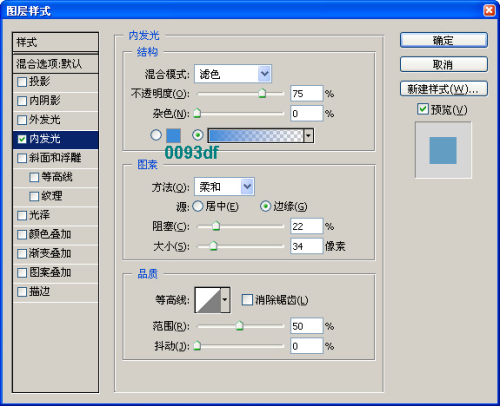Enable the 内阴影 inner shadow checkbox
500x406 pixels.
pyautogui.click(x=22, y=101)
